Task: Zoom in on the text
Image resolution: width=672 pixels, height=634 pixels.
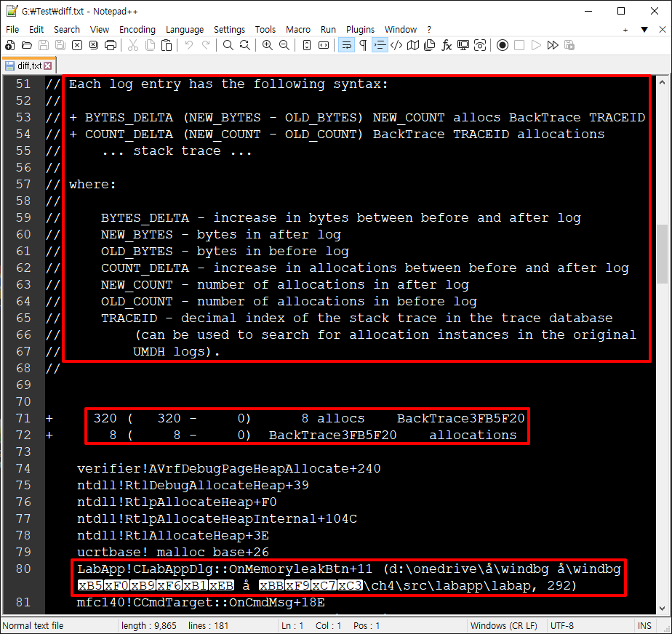Action: [x=268, y=45]
